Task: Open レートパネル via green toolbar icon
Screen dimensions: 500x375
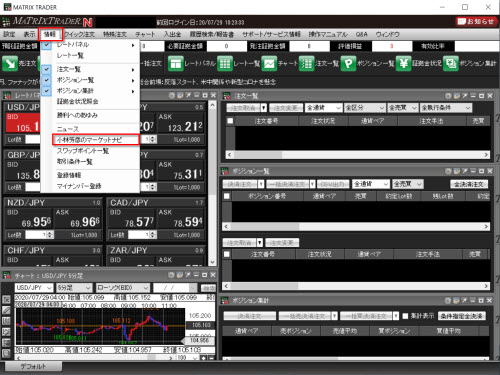Action: [x=176, y=63]
